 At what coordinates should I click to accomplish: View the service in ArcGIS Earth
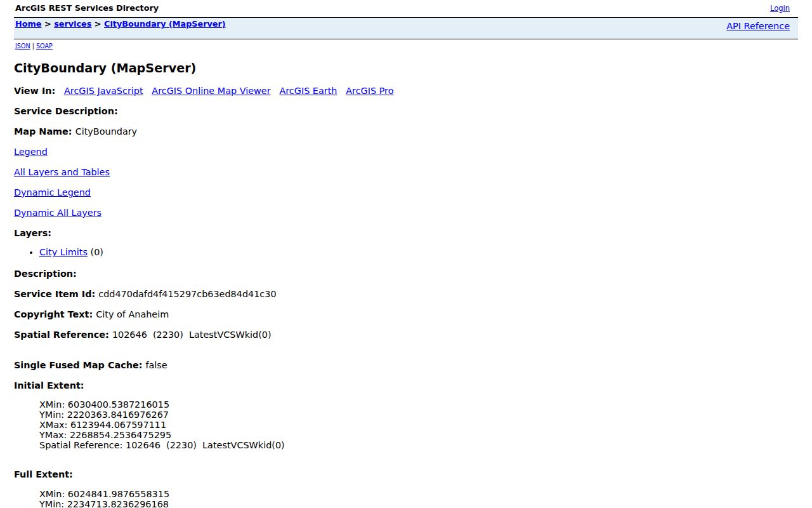click(x=308, y=91)
